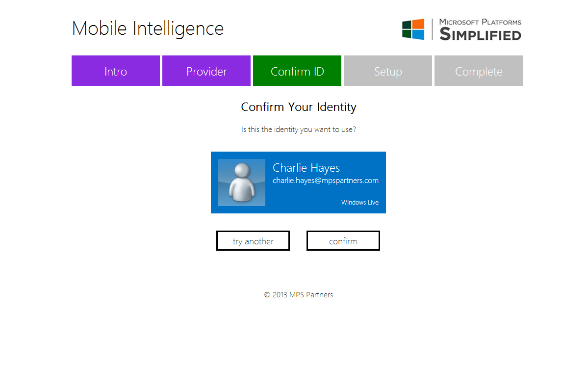Click the Confirm Your Identity heading
Viewport: 588px width, 392px height.
point(299,107)
